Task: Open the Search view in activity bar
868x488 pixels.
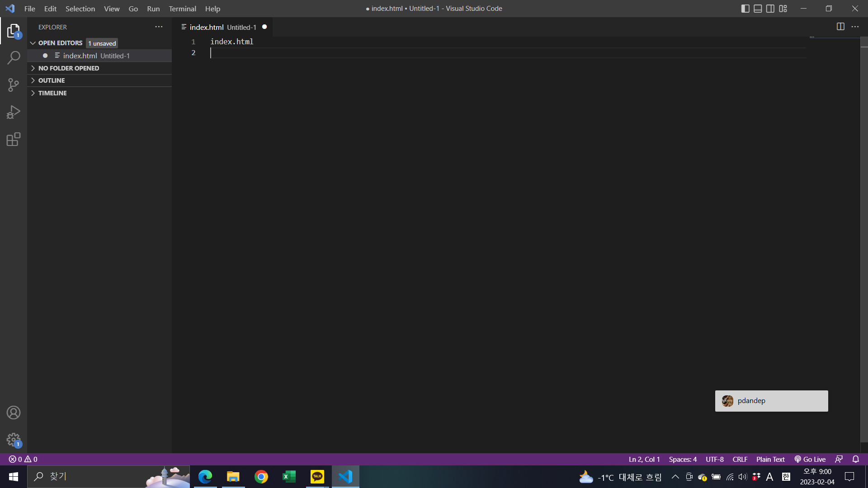Action: [x=14, y=58]
